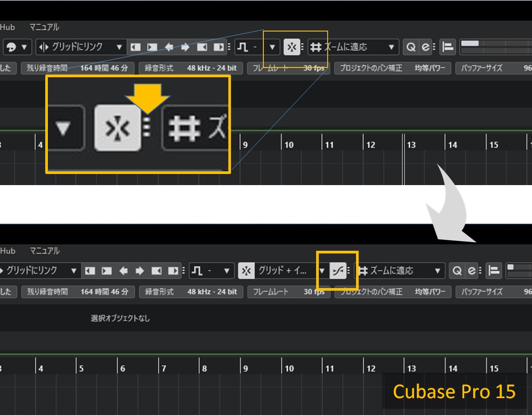Click the align-left bars icon in lower toolbar
Viewport: 532px width, 415px height.
494,270
